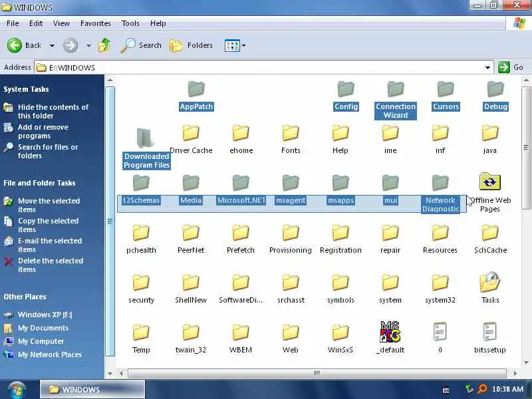532x399 pixels.
Task: Select the Config folder
Action: tap(346, 96)
